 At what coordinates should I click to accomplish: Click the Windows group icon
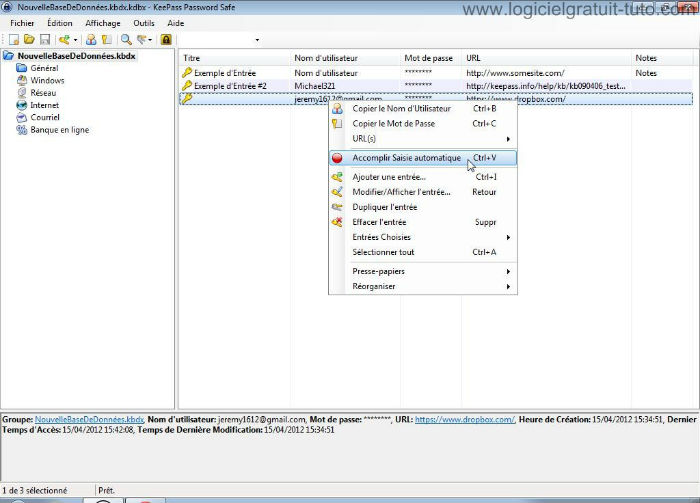coord(21,81)
